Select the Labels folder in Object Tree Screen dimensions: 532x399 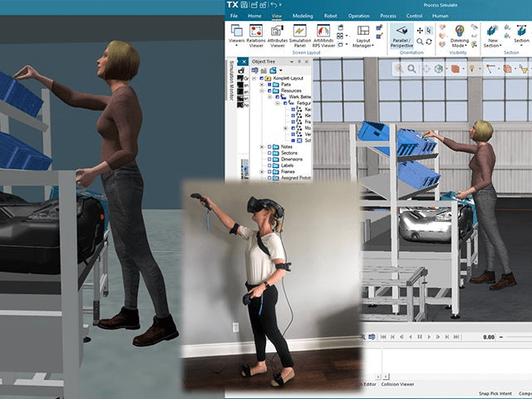[287, 165]
